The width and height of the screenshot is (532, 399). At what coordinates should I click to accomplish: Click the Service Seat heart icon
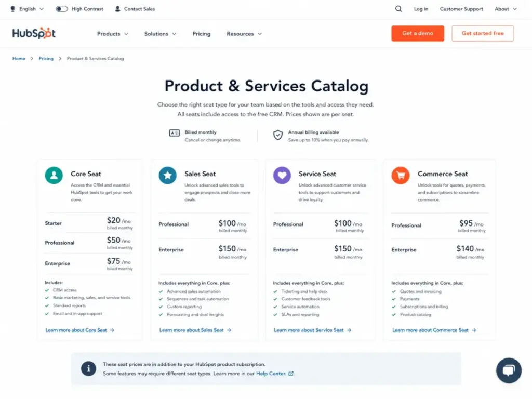coord(282,176)
